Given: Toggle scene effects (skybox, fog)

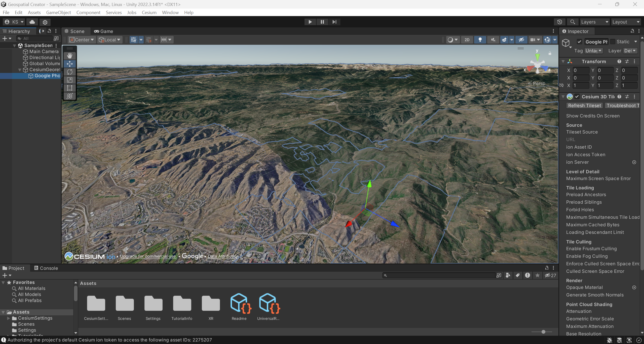Looking at the screenshot, I should [x=504, y=40].
